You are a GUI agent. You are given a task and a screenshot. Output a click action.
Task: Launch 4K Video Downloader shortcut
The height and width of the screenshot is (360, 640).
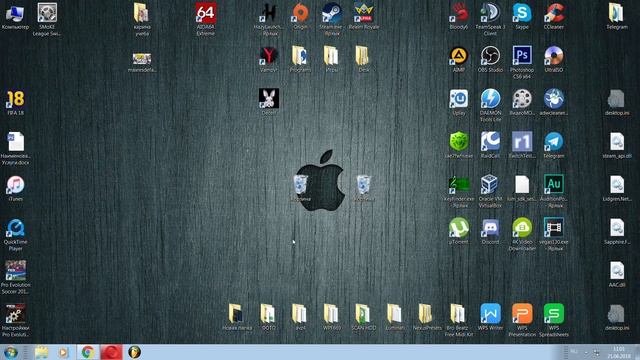[x=522, y=228]
